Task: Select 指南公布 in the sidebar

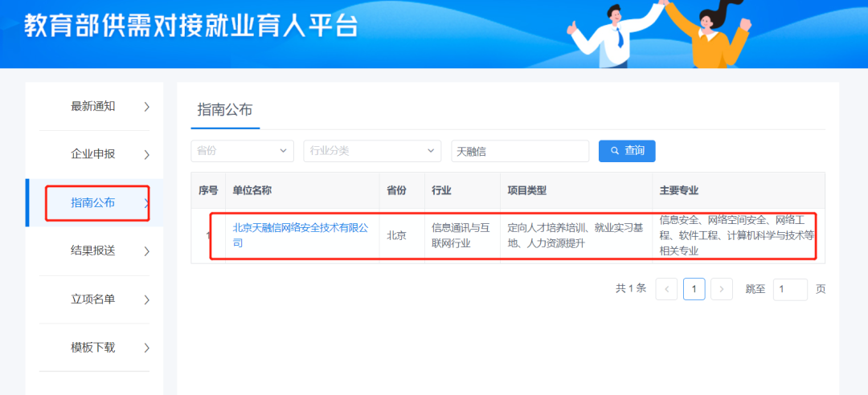Action: [93, 202]
